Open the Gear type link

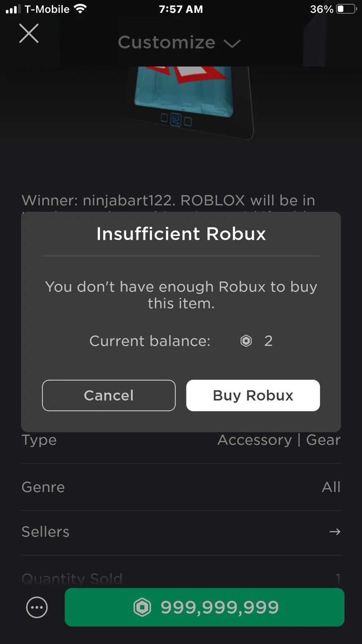[323, 440]
